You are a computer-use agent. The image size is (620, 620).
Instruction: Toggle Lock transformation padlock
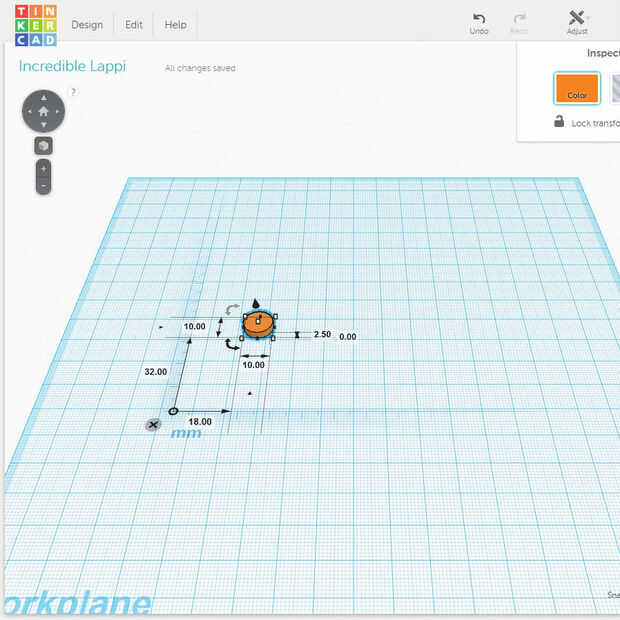tap(559, 121)
